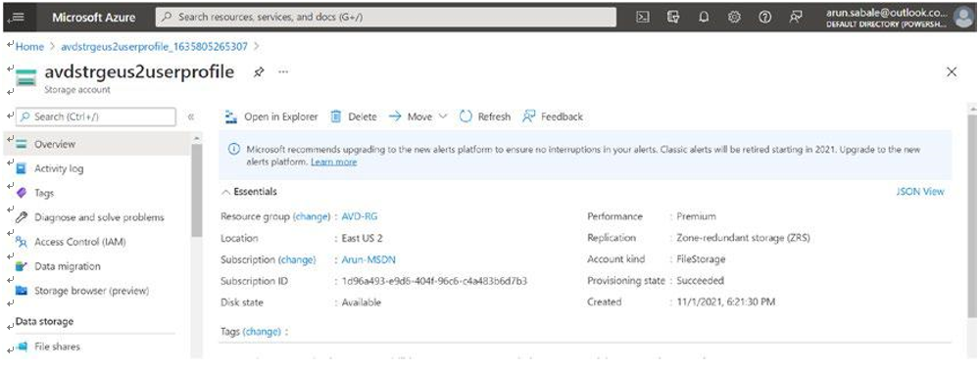The width and height of the screenshot is (980, 370).
Task: Open JSON View link
Action: [920, 192]
